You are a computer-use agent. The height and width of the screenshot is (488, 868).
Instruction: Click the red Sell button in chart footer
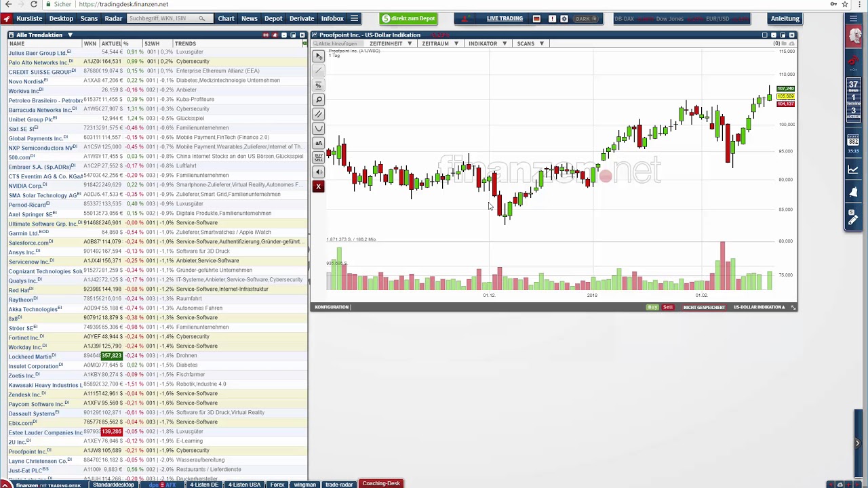(x=668, y=307)
